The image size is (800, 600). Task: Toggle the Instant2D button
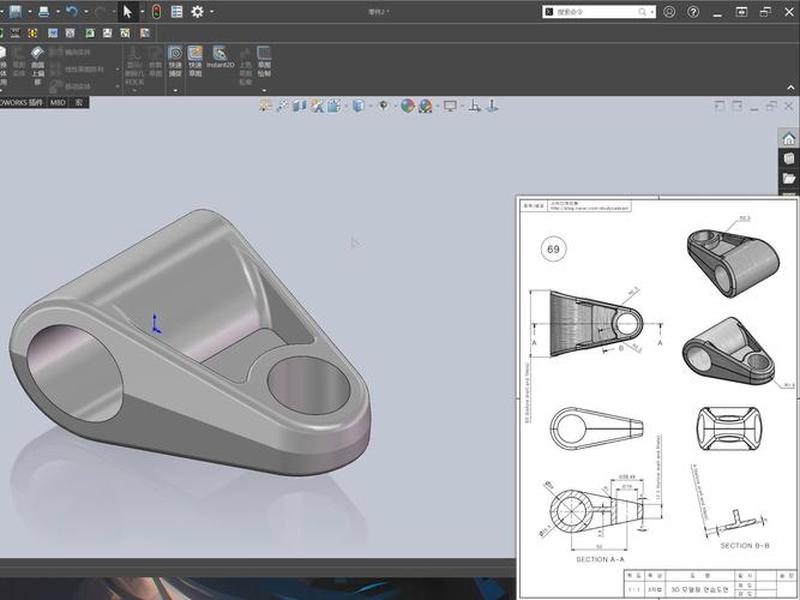[220, 57]
